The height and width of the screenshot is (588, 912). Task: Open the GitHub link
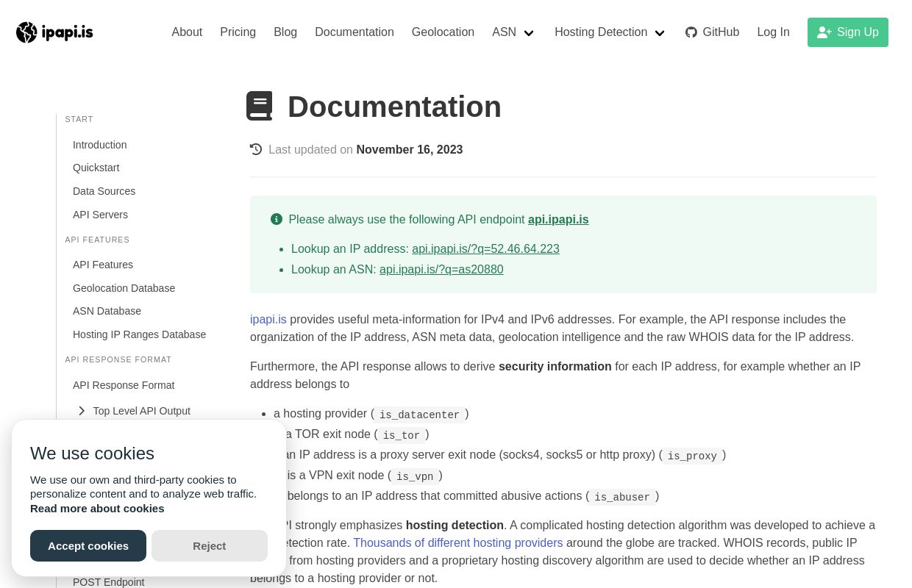(x=712, y=32)
